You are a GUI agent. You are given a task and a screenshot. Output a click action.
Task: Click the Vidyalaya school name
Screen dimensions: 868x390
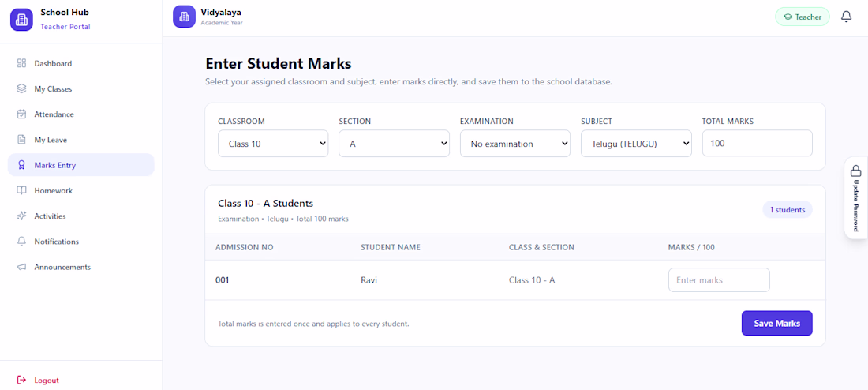221,12
